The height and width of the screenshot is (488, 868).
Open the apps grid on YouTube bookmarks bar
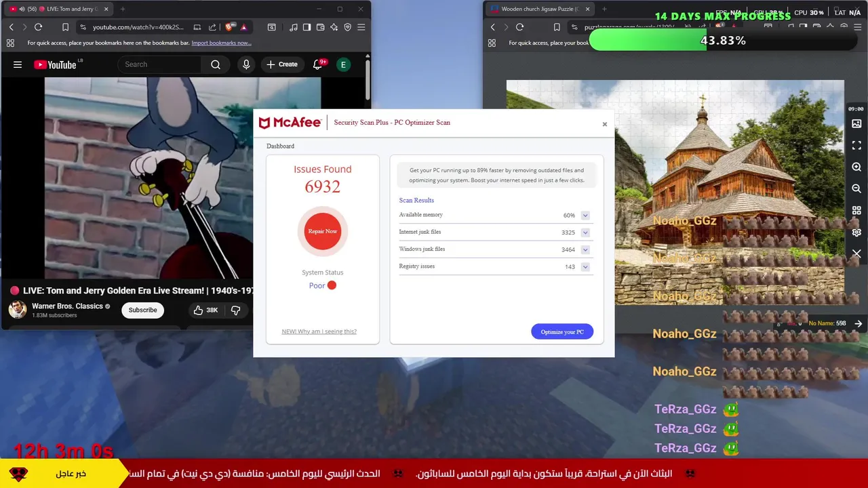pos(10,43)
